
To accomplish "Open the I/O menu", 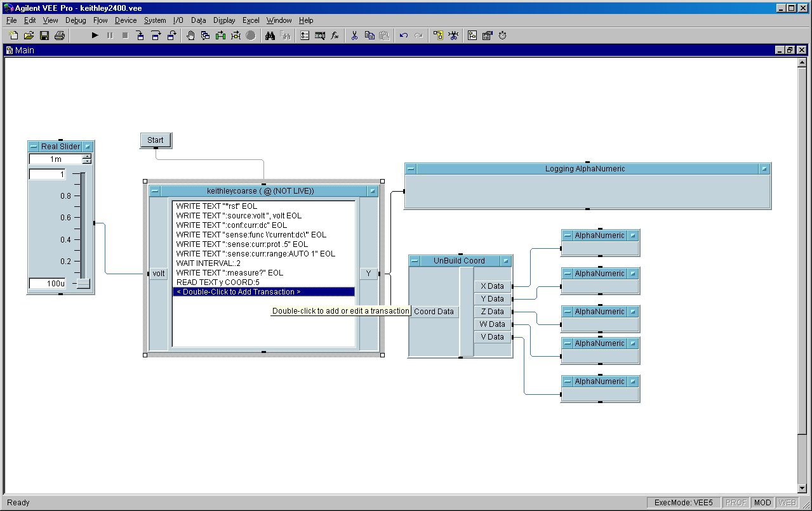I will (178, 20).
